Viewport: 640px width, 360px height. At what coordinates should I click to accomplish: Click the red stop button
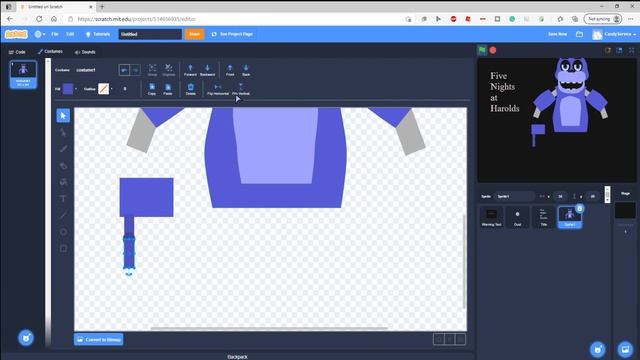point(493,50)
